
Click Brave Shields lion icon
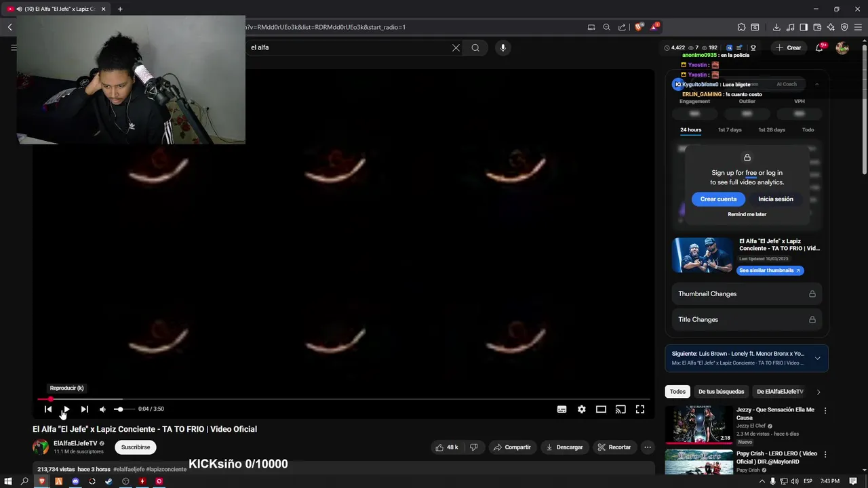[638, 27]
